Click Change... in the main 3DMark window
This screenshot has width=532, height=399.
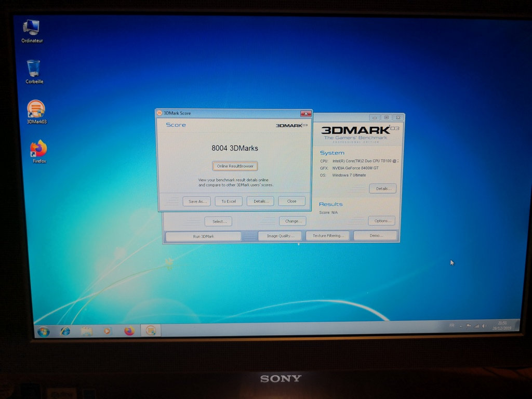[293, 221]
